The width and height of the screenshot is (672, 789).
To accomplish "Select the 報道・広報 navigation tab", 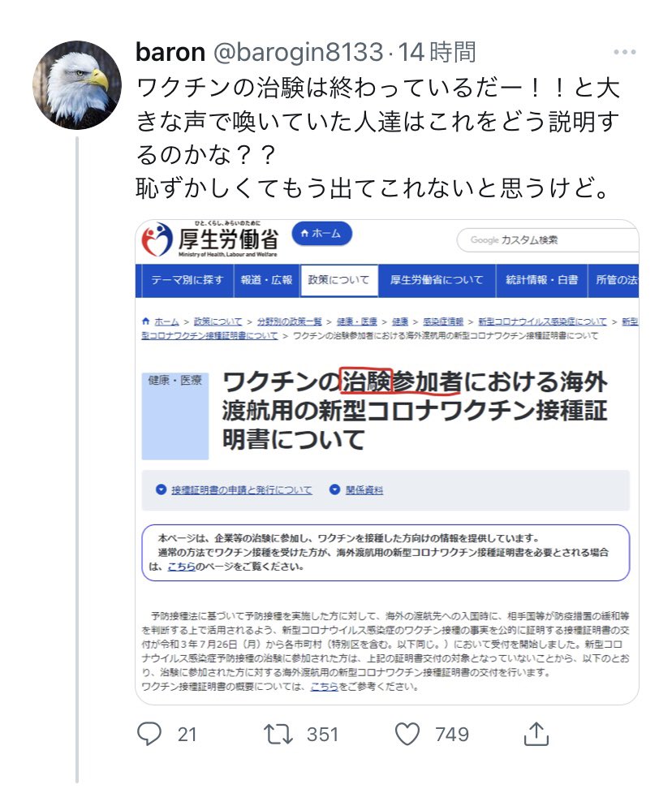I will click(266, 280).
